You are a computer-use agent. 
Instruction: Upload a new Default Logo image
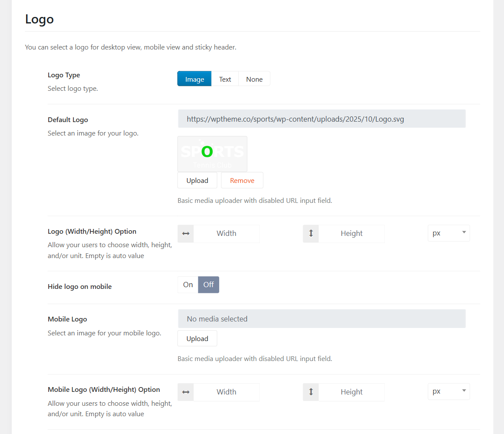[197, 181]
